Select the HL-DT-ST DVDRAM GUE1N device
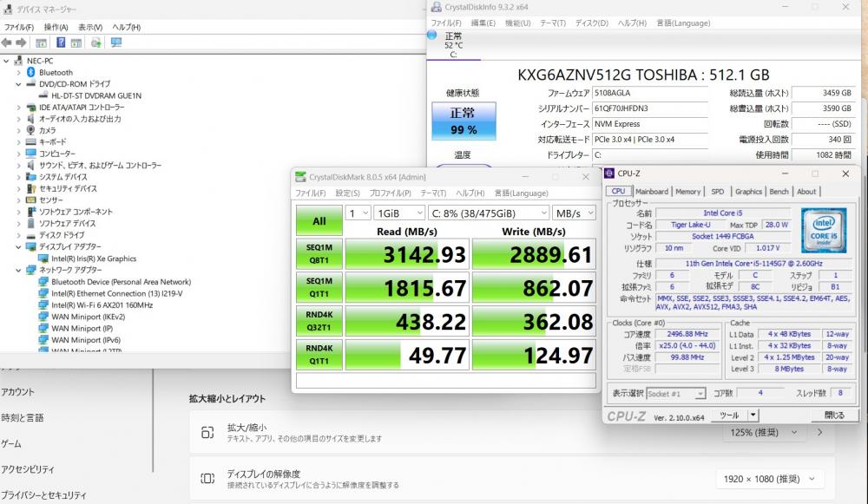This screenshot has width=868, height=504. pyautogui.click(x=96, y=95)
